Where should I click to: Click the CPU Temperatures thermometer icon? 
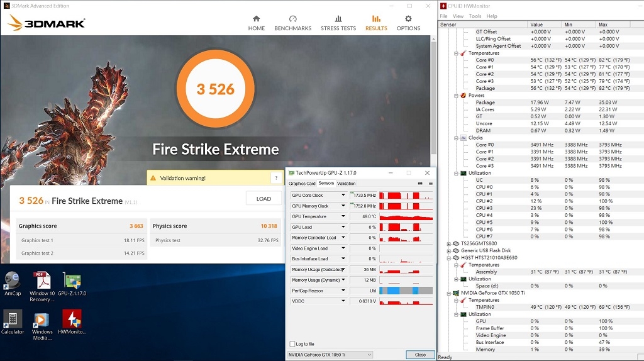(x=464, y=53)
